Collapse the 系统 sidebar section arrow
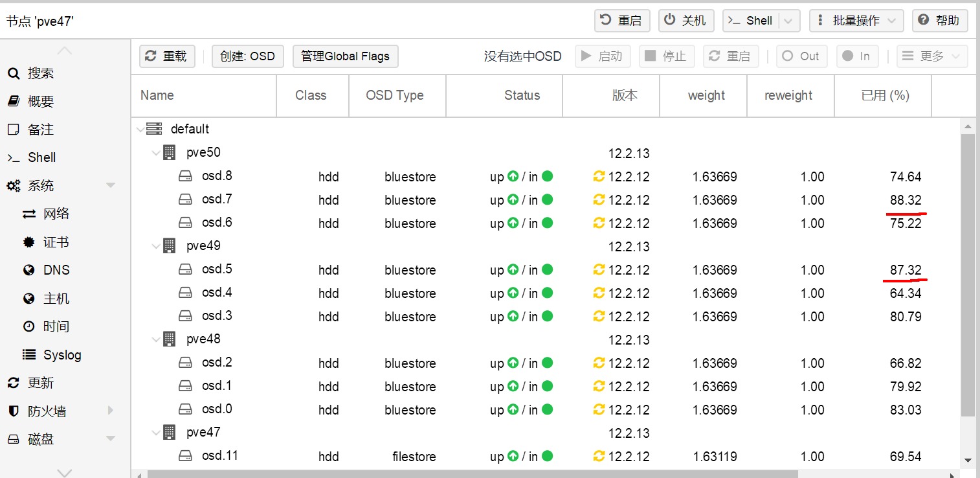 [111, 186]
